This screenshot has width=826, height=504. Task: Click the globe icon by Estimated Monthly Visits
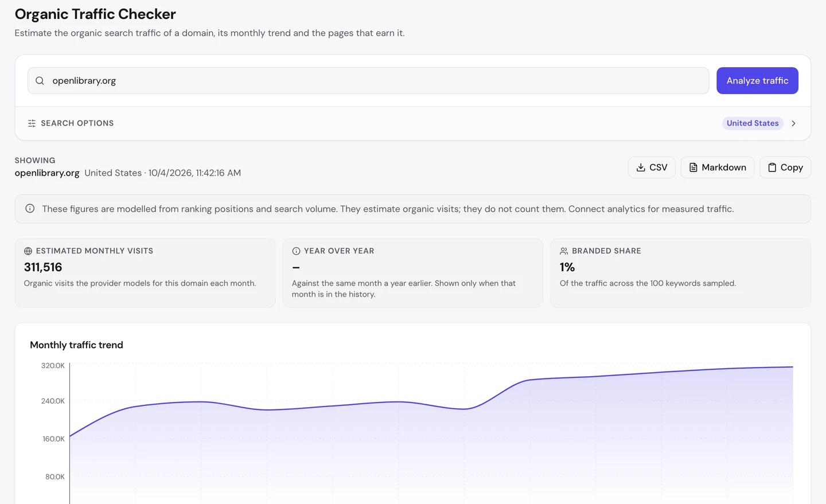[28, 251]
